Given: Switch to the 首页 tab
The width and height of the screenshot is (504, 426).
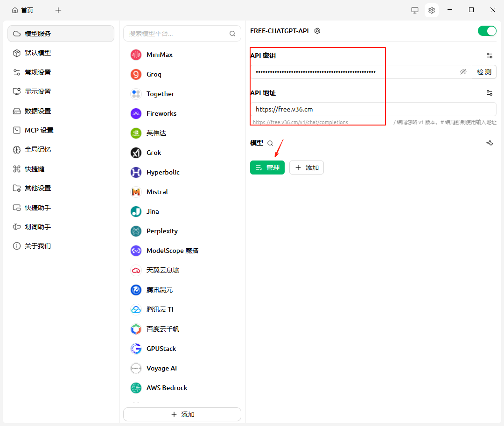Looking at the screenshot, I should coord(22,10).
